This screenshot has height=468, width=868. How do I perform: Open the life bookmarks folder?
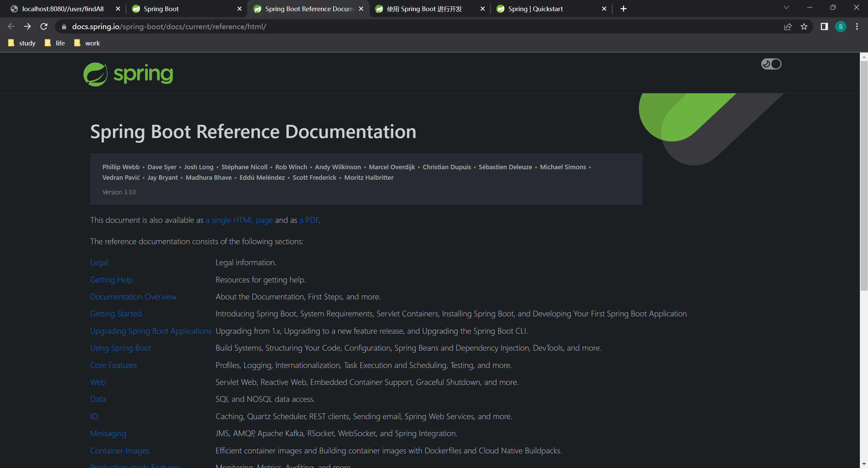click(x=55, y=43)
